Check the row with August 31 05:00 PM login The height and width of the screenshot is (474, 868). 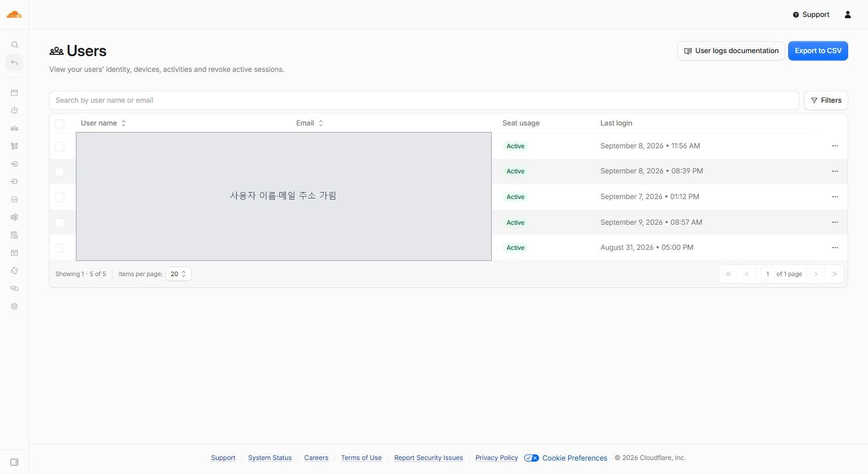pos(60,248)
